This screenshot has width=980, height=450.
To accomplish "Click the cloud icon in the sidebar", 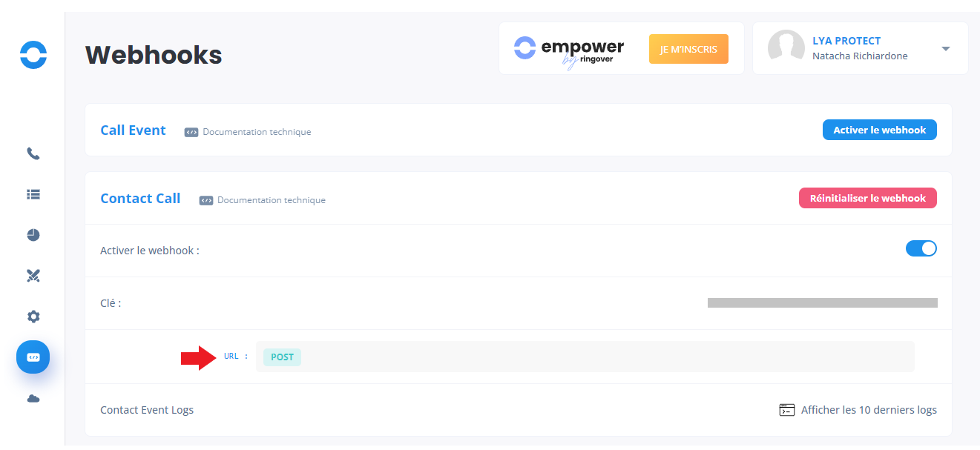I will (33, 399).
